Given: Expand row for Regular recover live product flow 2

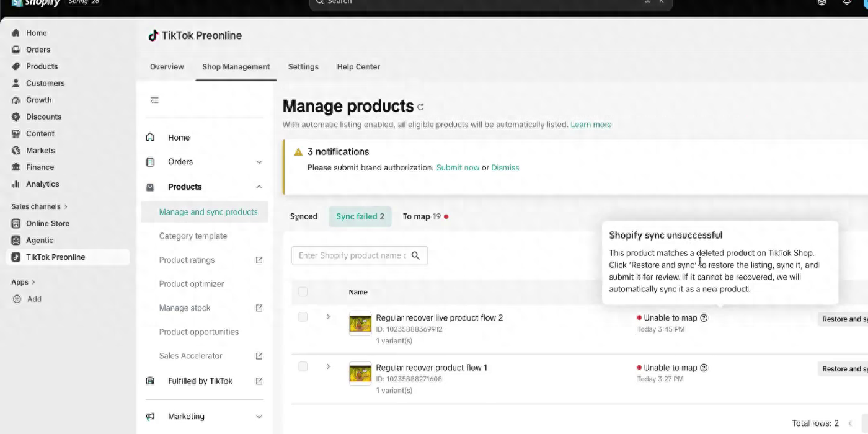Looking at the screenshot, I should click(328, 317).
